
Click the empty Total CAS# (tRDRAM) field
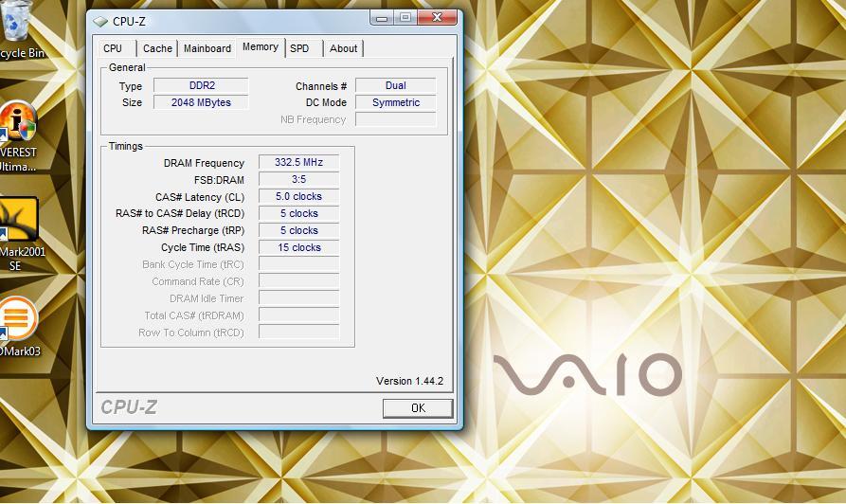point(299,315)
